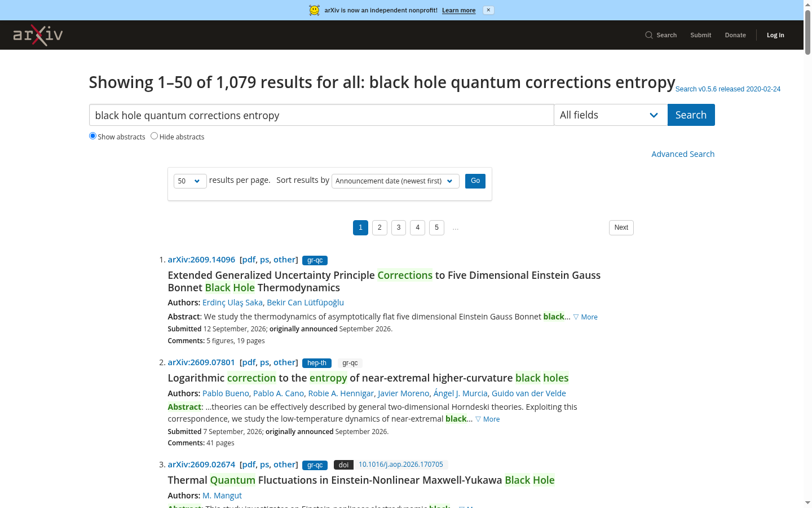Click the Next page button
The width and height of the screenshot is (812, 508).
click(621, 227)
